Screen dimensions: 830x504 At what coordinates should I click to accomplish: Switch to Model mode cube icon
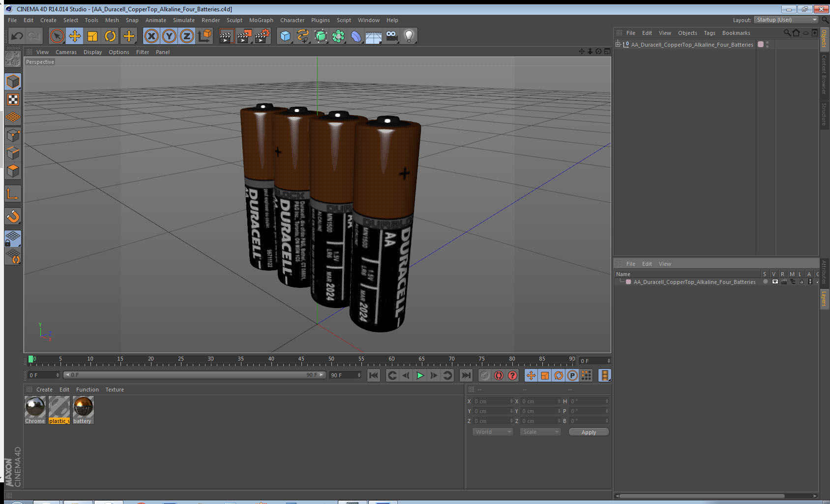pos(13,82)
